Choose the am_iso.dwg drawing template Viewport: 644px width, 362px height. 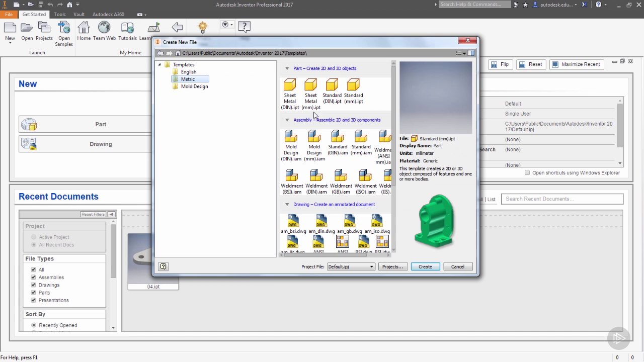click(x=377, y=224)
